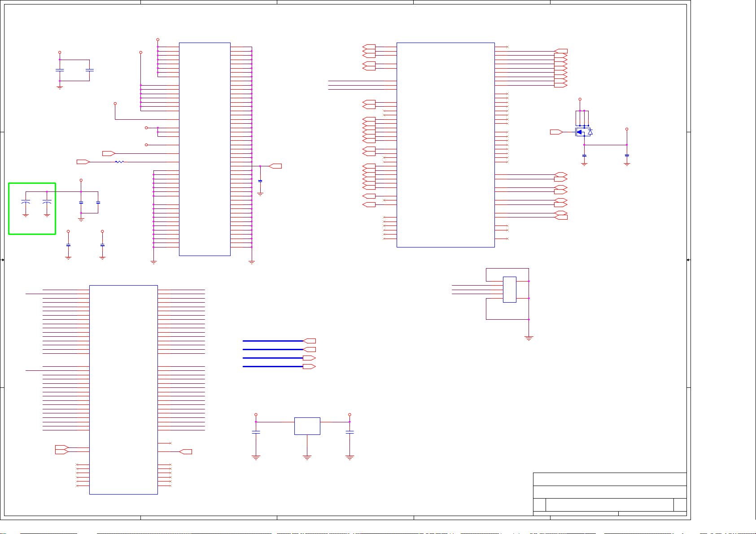Select the regulator's input-side capacitor
The height and width of the screenshot is (534, 756).
pos(256,432)
